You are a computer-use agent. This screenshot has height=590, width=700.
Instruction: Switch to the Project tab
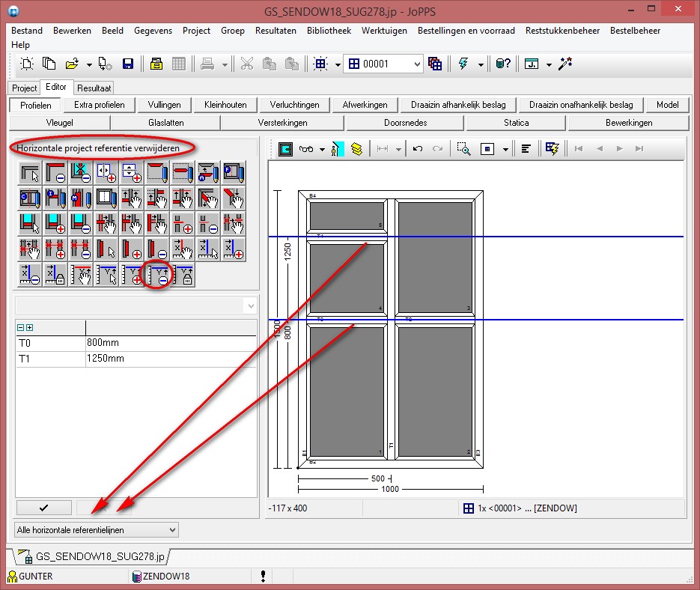24,88
